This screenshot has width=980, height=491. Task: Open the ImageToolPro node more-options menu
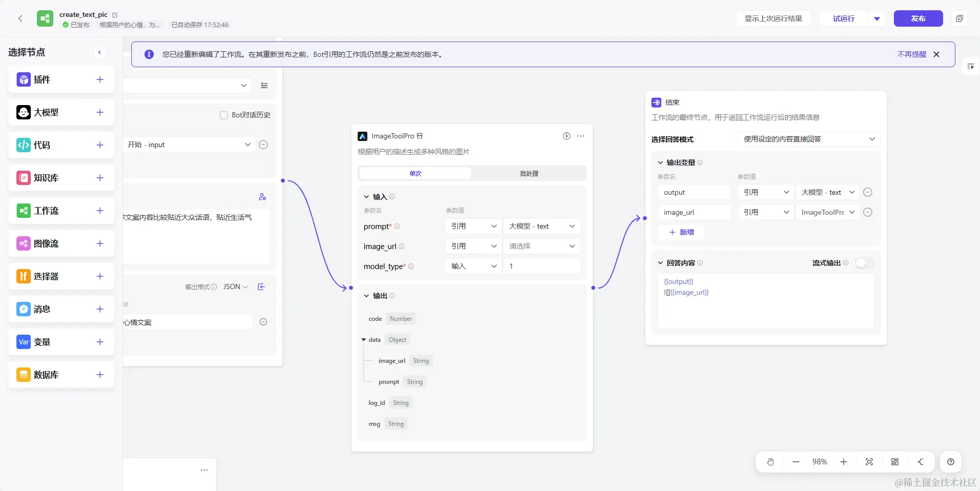(581, 136)
